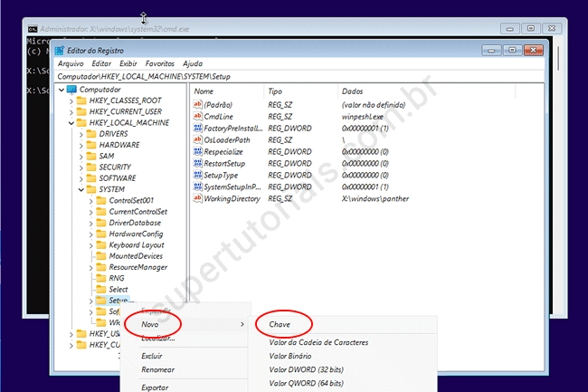This screenshot has height=392, width=588.
Task: Click the CmdLine string value icon
Action: (198, 117)
